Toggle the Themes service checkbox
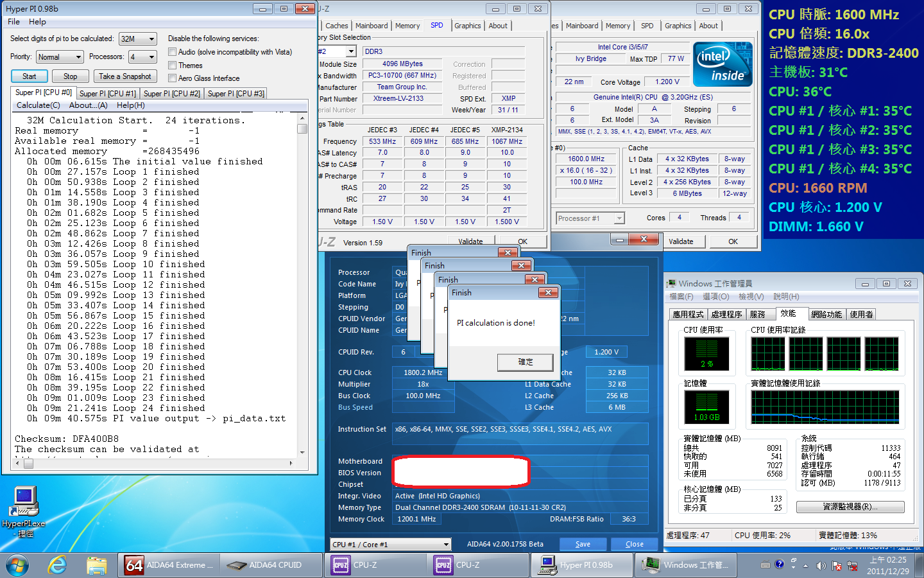 point(172,66)
